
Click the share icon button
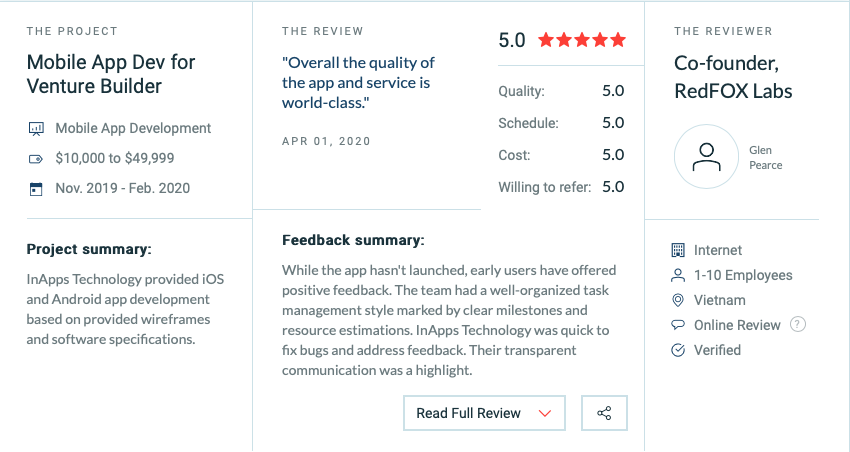604,413
